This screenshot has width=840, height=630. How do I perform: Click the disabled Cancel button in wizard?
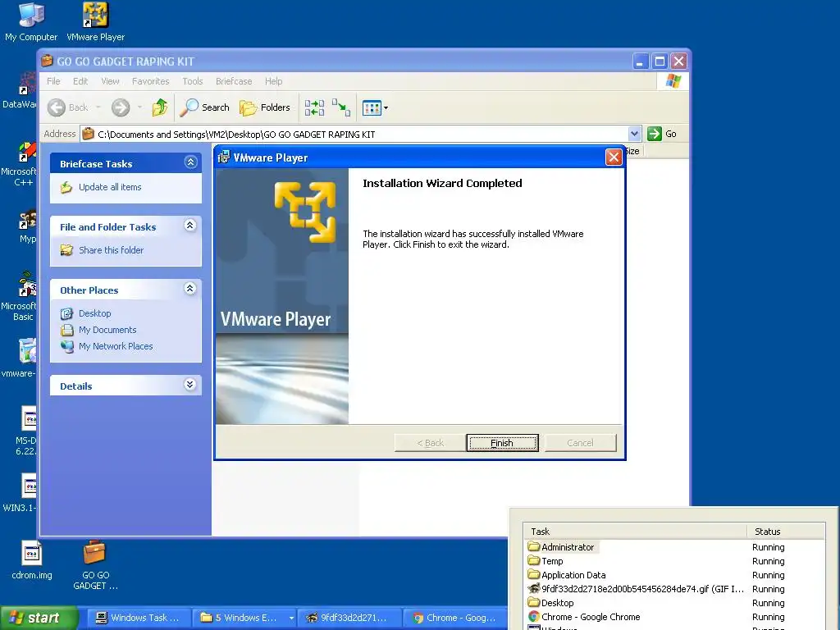[580, 443]
